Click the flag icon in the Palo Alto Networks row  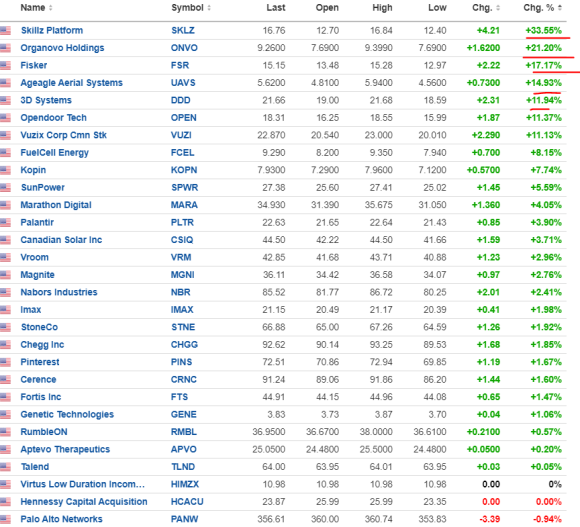tap(6, 519)
